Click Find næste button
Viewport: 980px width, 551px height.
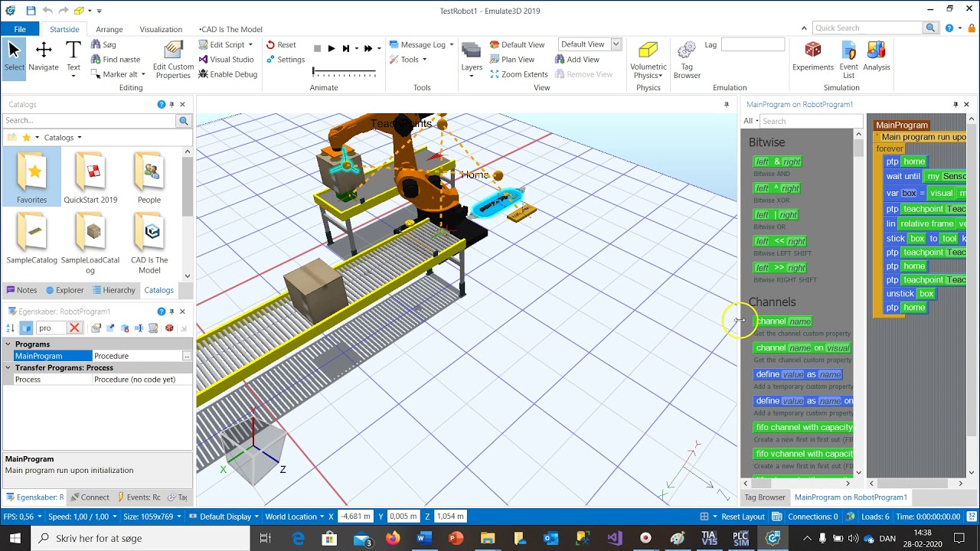(x=115, y=60)
